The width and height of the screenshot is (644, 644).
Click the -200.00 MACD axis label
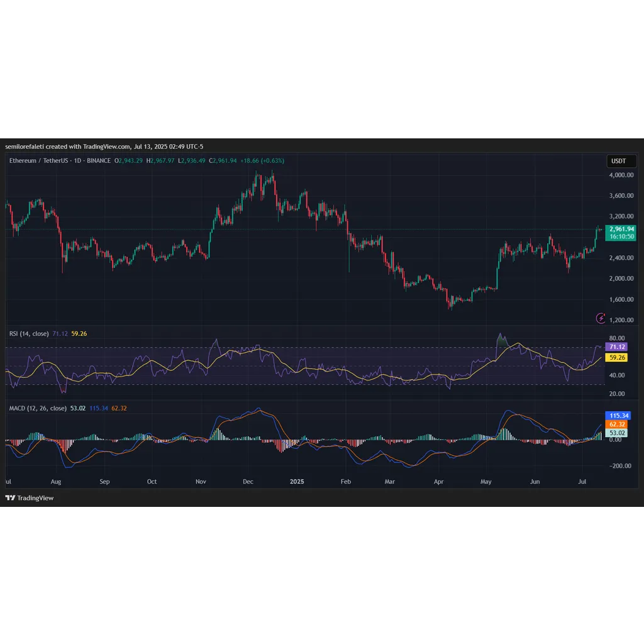tap(619, 466)
